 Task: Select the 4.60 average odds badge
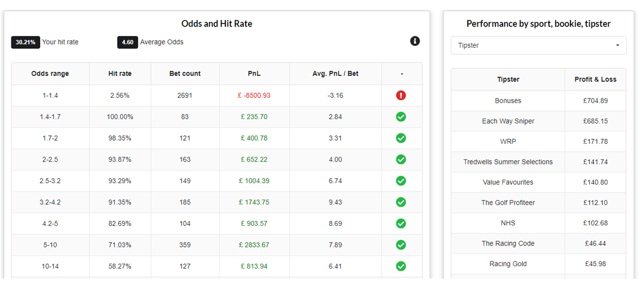point(127,42)
